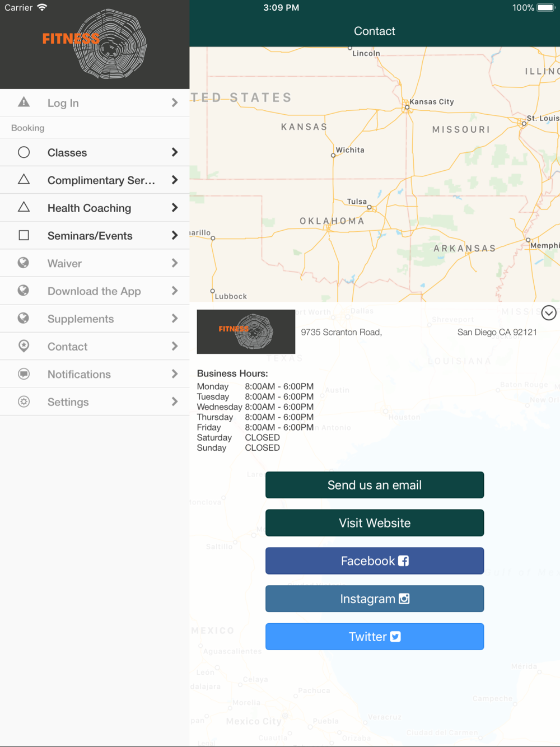Click the Instagram camera icon on the button
The image size is (560, 747).
tap(404, 599)
